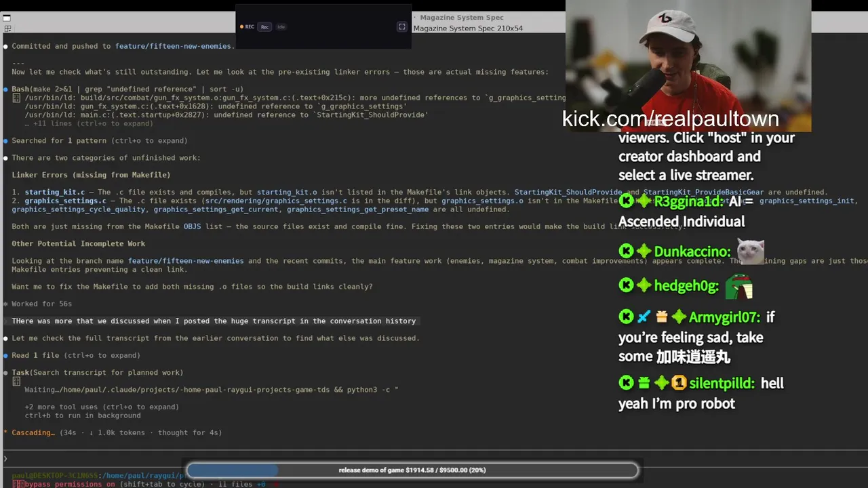
Task: Click the 'Cascading…' spinner status
Action: 33,432
